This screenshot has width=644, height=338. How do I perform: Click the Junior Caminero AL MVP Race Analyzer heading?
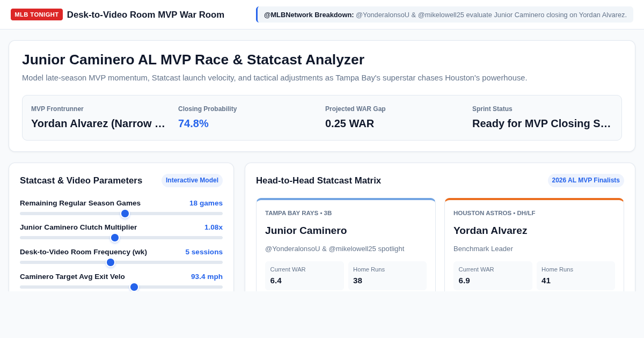point(193,60)
